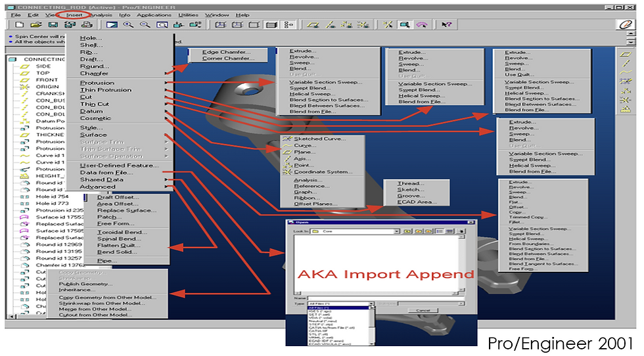The image size is (644, 356).
Task: Choose Sketched Curve... from Datum submenu
Action: pyautogui.click(x=320, y=139)
